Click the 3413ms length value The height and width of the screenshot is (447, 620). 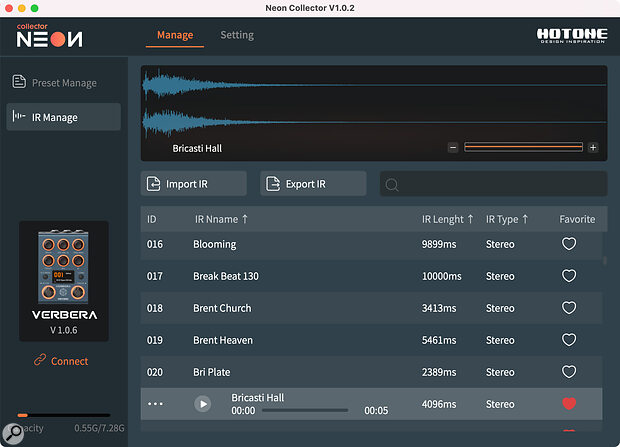[x=439, y=308]
